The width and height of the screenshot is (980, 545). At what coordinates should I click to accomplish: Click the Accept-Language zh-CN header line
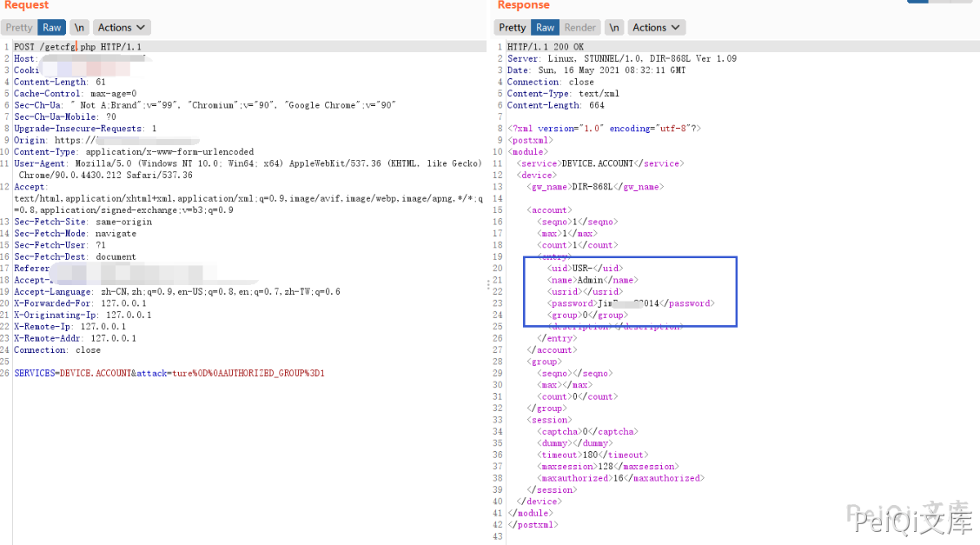click(177, 292)
